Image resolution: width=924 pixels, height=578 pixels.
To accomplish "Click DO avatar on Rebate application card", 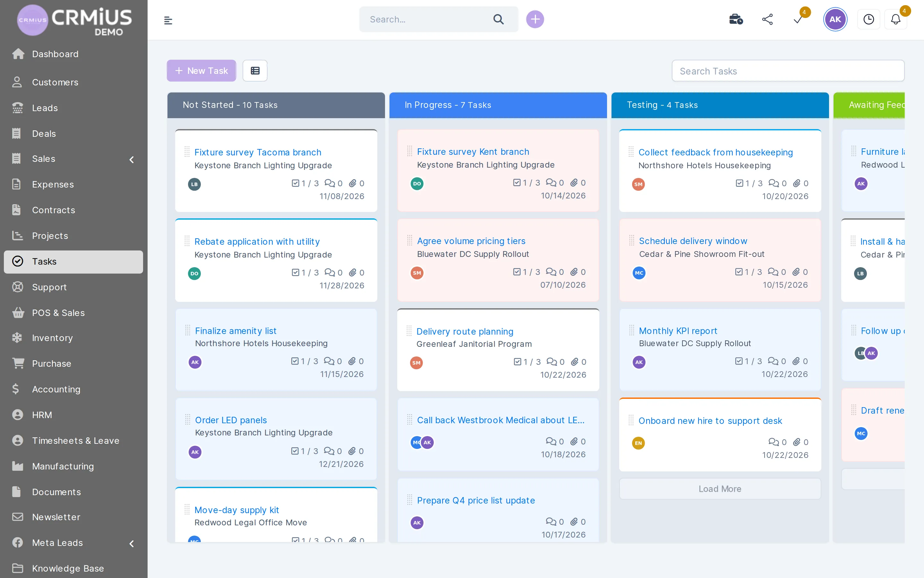I will tap(194, 273).
